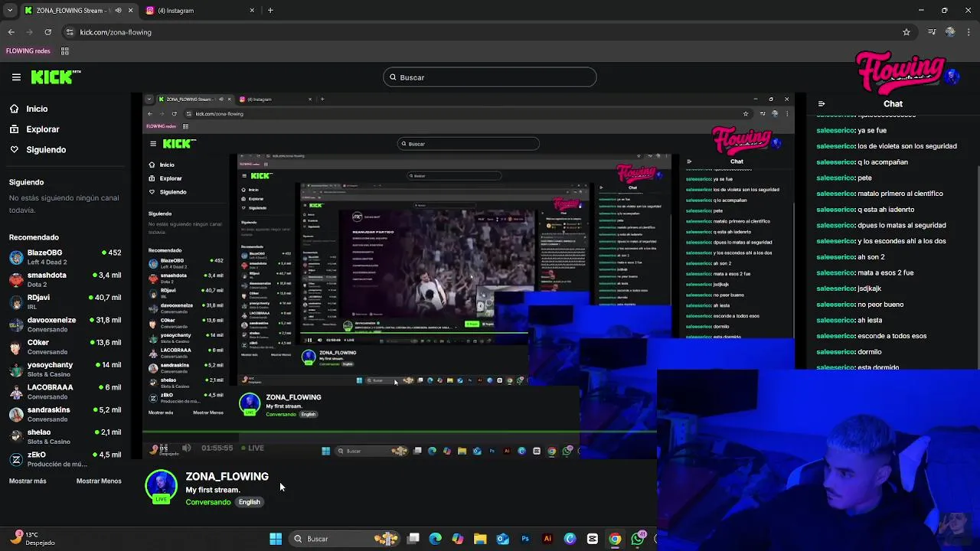Open Chrome three-dot menu
980x551 pixels.
pyautogui.click(x=968, y=32)
